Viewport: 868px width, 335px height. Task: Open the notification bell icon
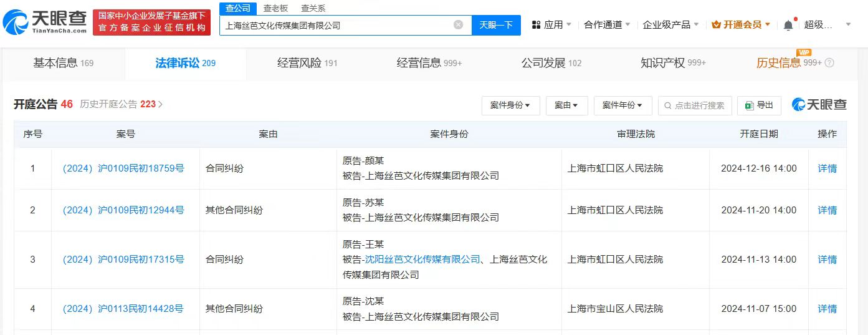788,25
